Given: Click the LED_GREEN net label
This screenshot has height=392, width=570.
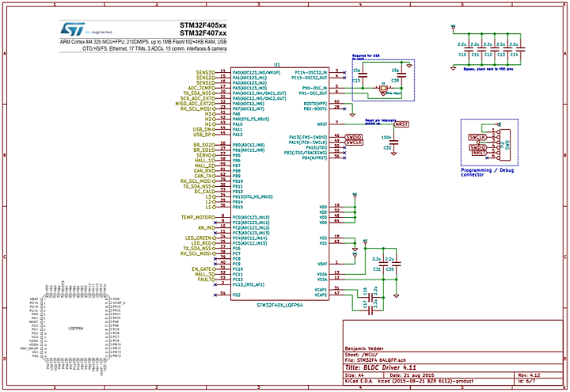Looking at the screenshot, I should [x=200, y=238].
